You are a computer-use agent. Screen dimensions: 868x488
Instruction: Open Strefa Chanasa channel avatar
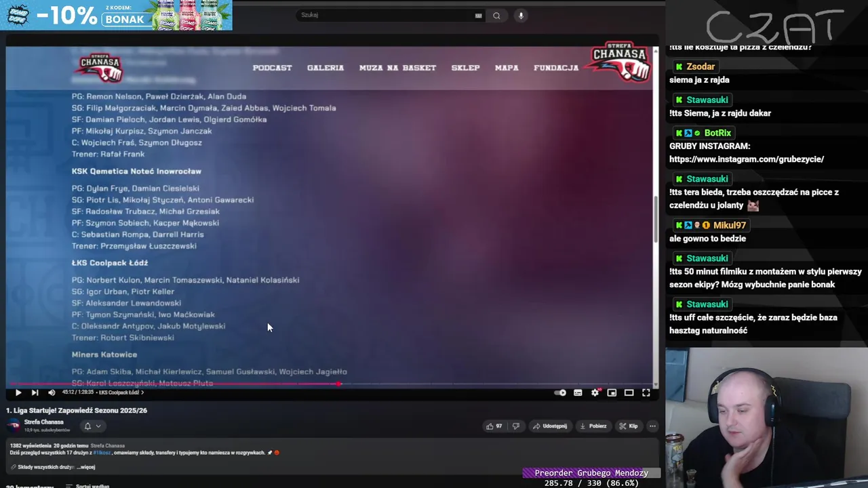[14, 426]
